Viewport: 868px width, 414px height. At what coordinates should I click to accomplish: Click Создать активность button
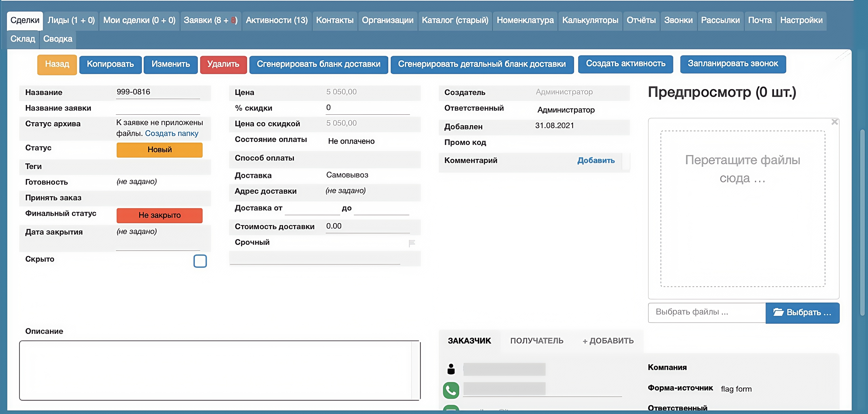pos(625,64)
